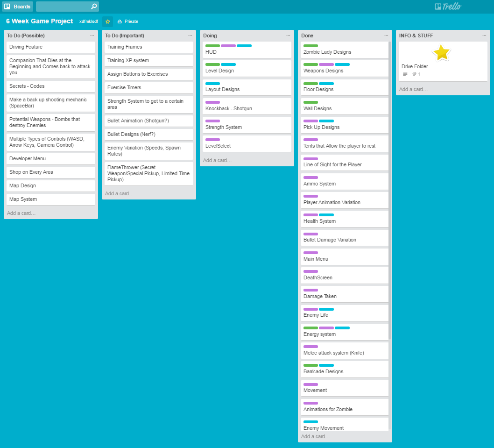Click the purple label on the Strength System card
The height and width of the screenshot is (448, 494).
pos(212,121)
